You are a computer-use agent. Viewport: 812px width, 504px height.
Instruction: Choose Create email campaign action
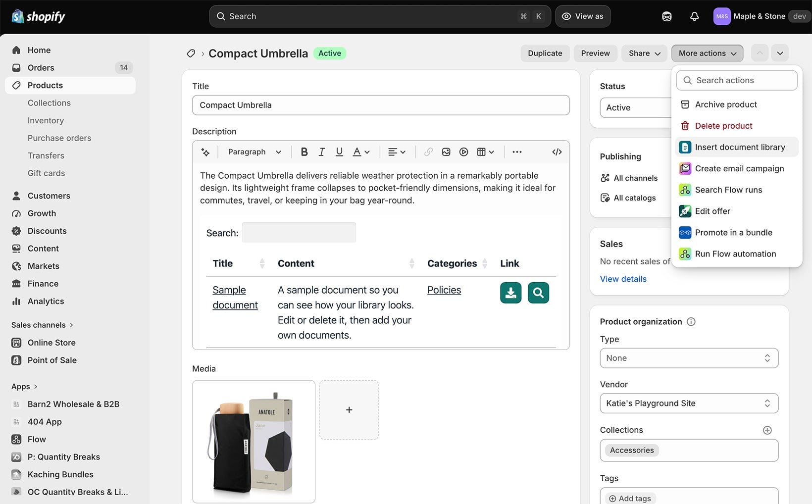pyautogui.click(x=736, y=168)
